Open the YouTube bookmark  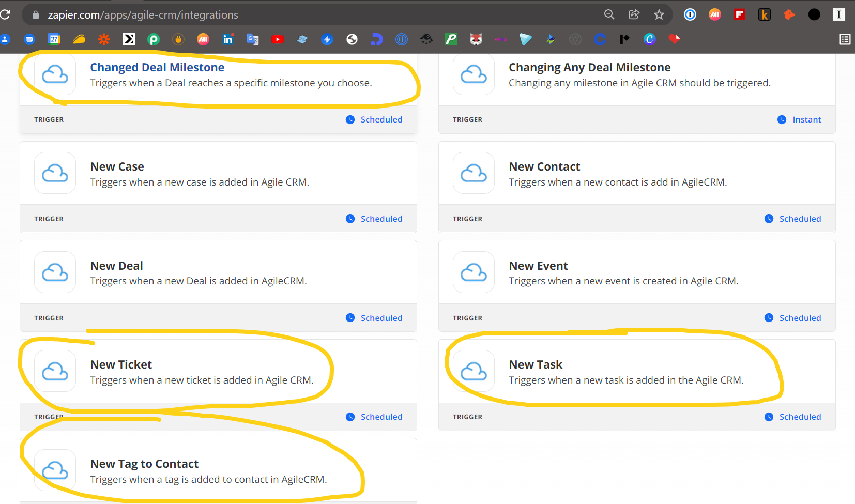(x=278, y=39)
